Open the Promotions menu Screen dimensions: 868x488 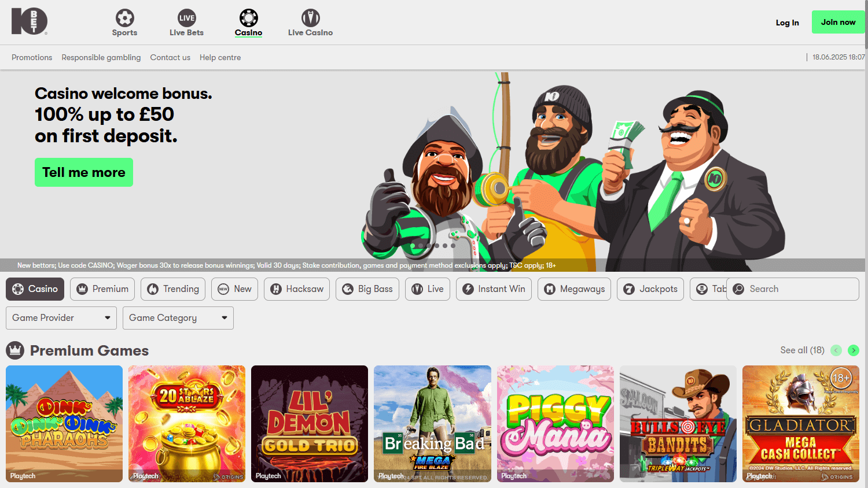(x=32, y=57)
